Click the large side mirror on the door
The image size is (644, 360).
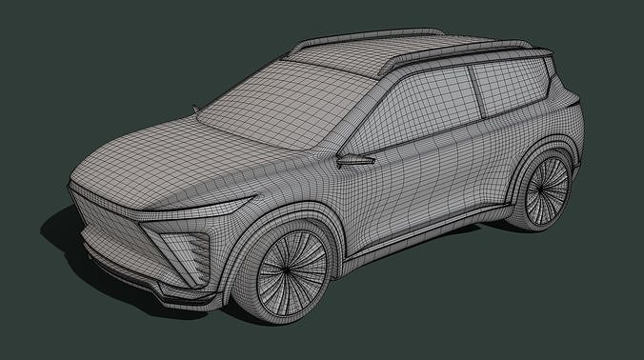(354, 161)
